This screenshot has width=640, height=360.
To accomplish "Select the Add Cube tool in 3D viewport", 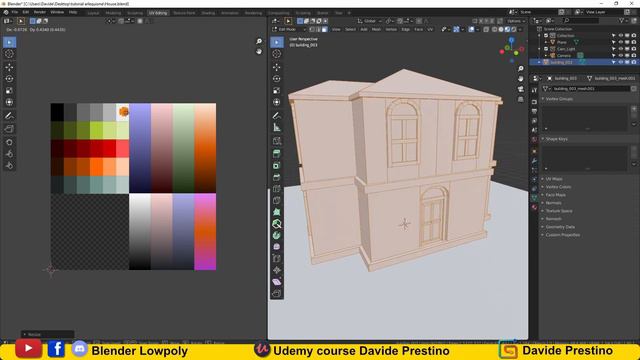I will click(x=277, y=141).
